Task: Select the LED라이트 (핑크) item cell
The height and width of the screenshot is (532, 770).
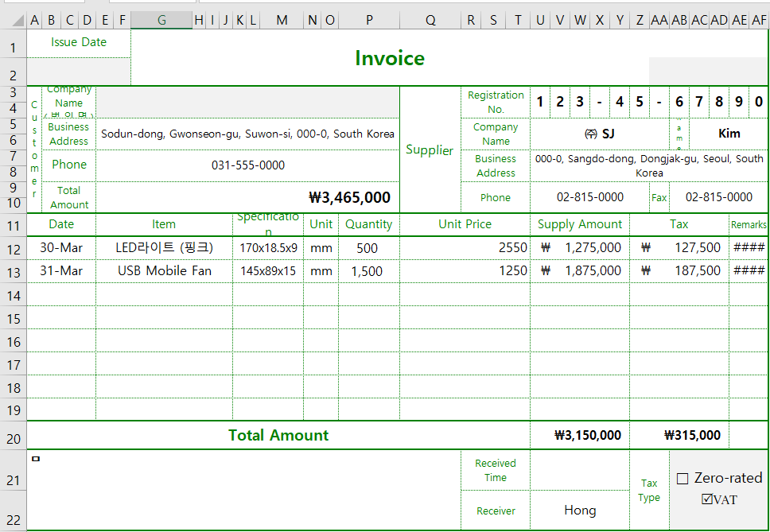Action: pyautogui.click(x=164, y=248)
